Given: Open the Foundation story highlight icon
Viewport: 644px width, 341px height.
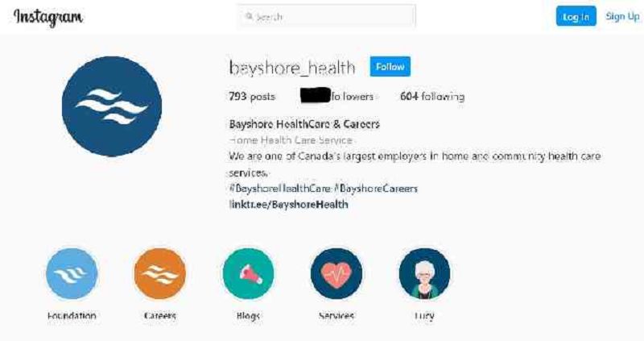Looking at the screenshot, I should coord(72,273).
